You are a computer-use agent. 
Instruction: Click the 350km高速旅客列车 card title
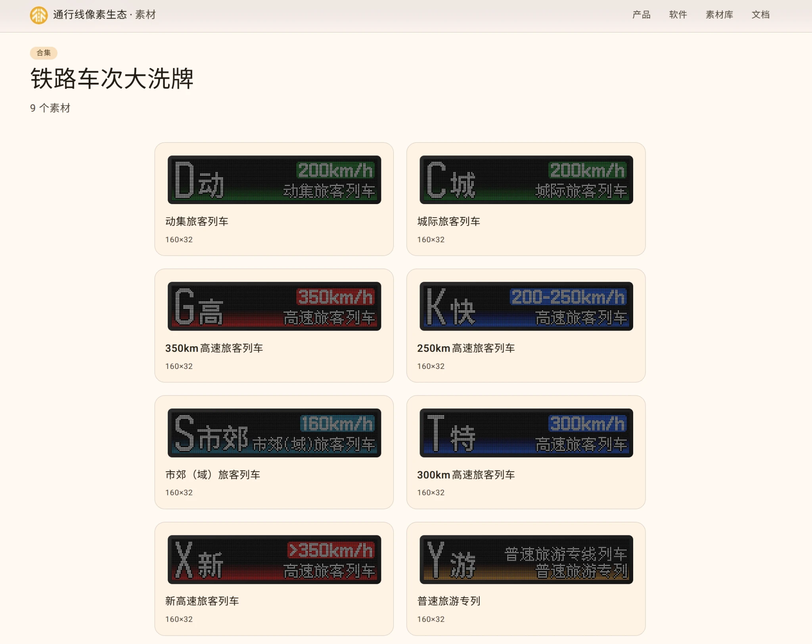click(x=214, y=348)
